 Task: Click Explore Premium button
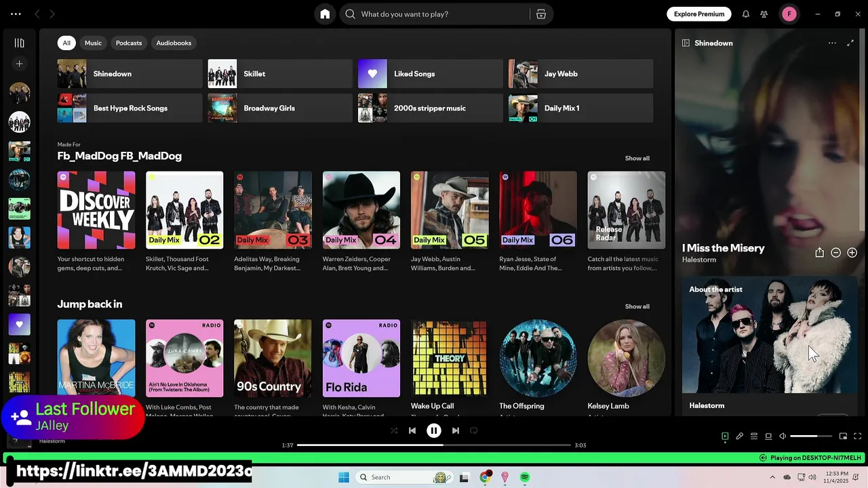point(698,14)
